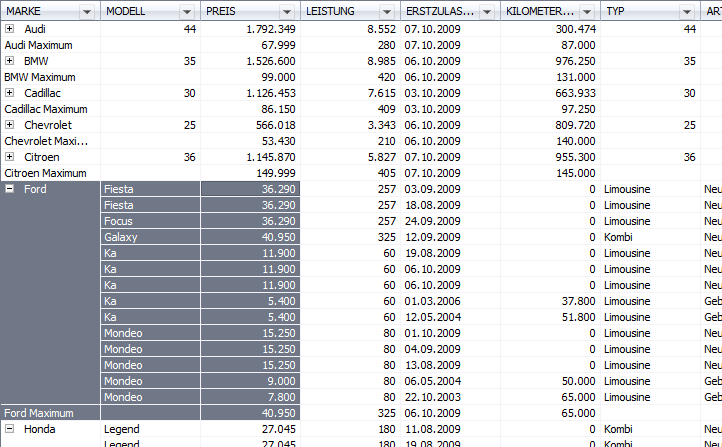Collapse the Honda group row
This screenshot has width=722, height=447.
click(x=9, y=429)
